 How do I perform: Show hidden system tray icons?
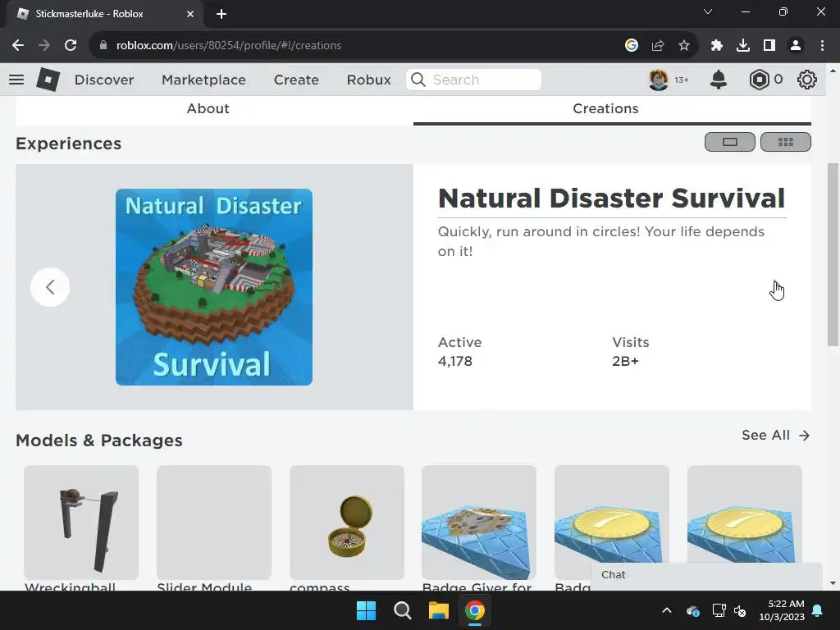666,610
